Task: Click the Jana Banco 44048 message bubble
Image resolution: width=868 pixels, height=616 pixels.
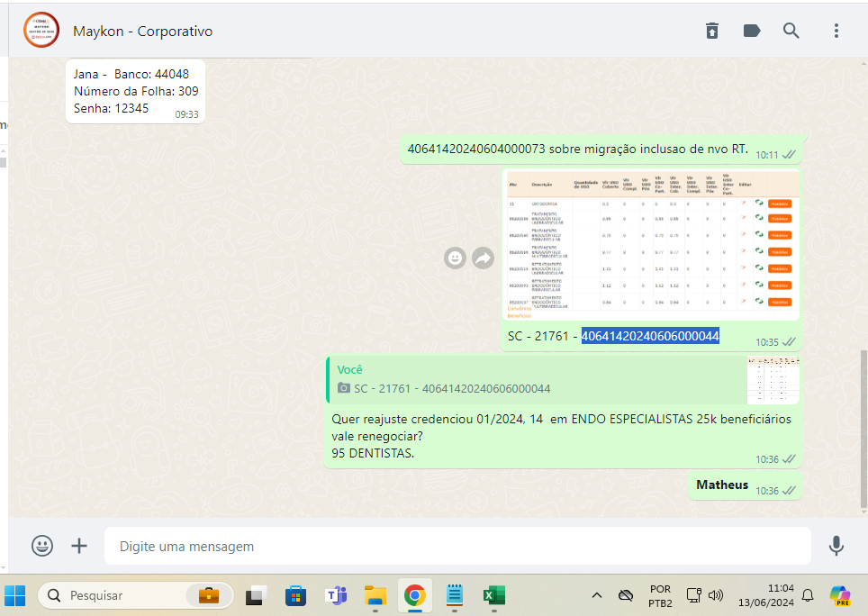Action: (x=136, y=91)
